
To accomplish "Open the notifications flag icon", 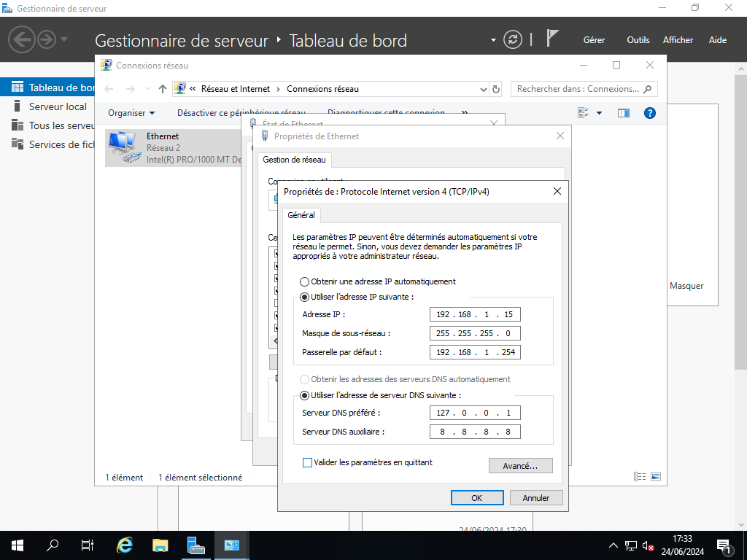I will point(553,39).
